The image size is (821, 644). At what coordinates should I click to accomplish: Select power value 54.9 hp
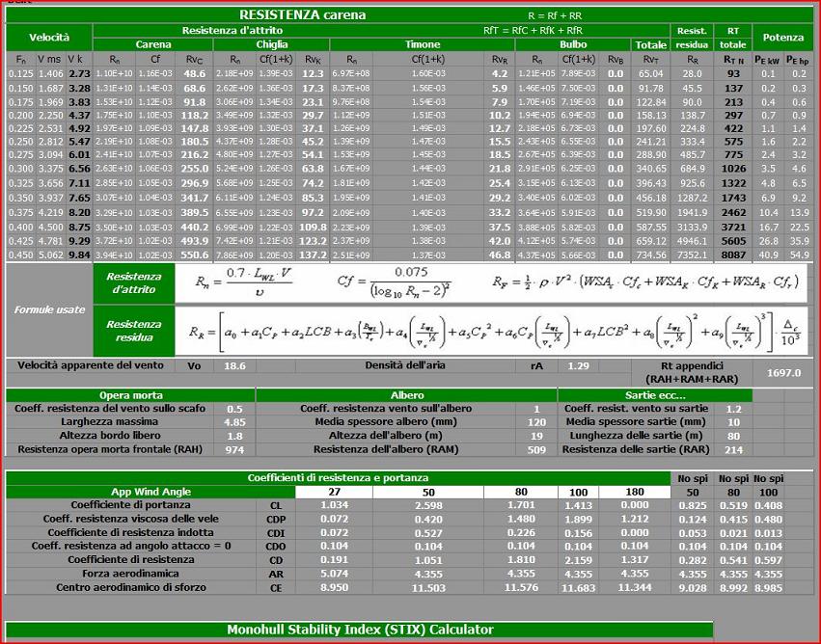[x=799, y=255]
